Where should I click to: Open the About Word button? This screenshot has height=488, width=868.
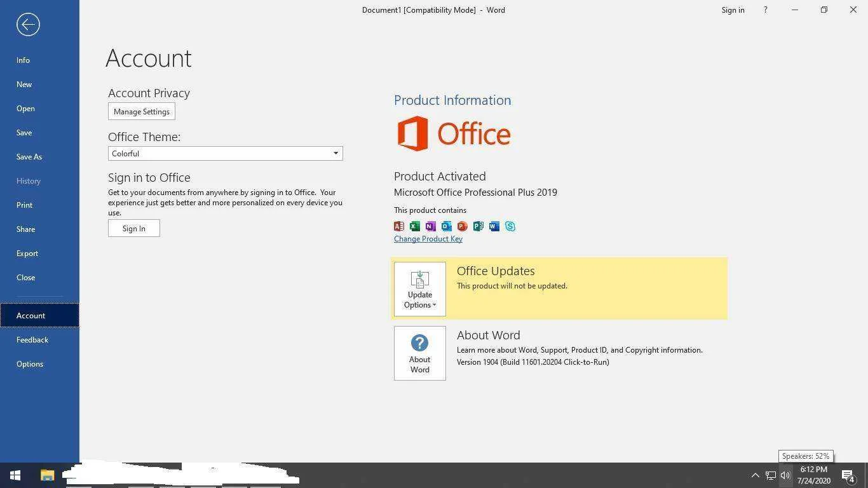tap(420, 353)
